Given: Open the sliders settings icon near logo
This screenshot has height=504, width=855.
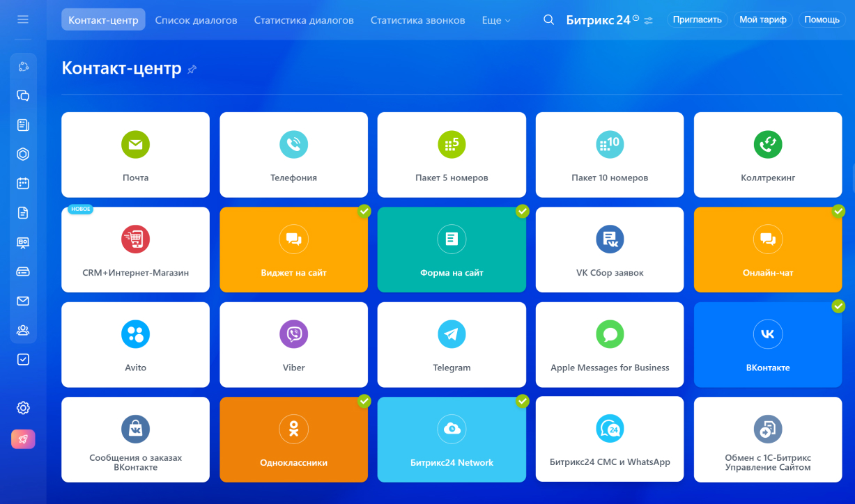Looking at the screenshot, I should pos(648,20).
